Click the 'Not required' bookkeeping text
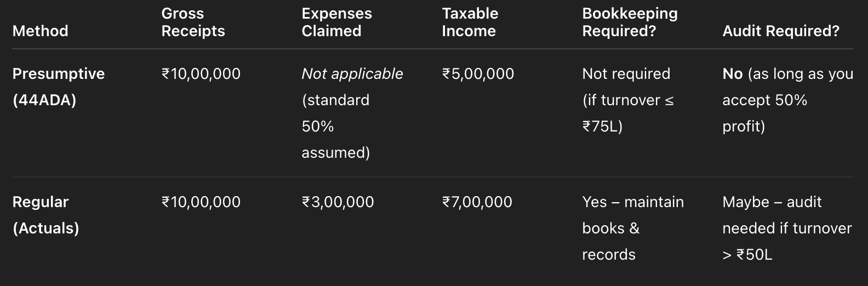Viewport: 868px width, 286px height. point(626,73)
